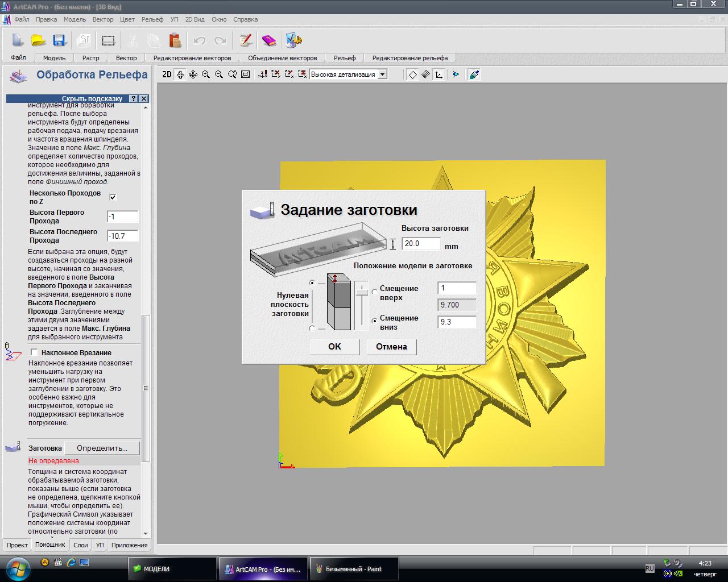Image resolution: width=728 pixels, height=582 pixels.
Task: Click the model position vertical slider
Action: click(362, 291)
